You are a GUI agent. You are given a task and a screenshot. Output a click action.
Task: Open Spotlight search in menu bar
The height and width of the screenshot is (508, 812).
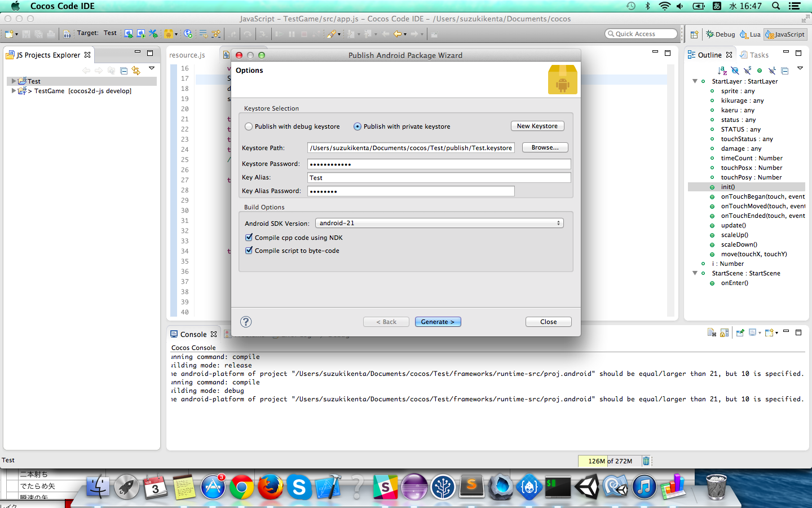(x=776, y=6)
